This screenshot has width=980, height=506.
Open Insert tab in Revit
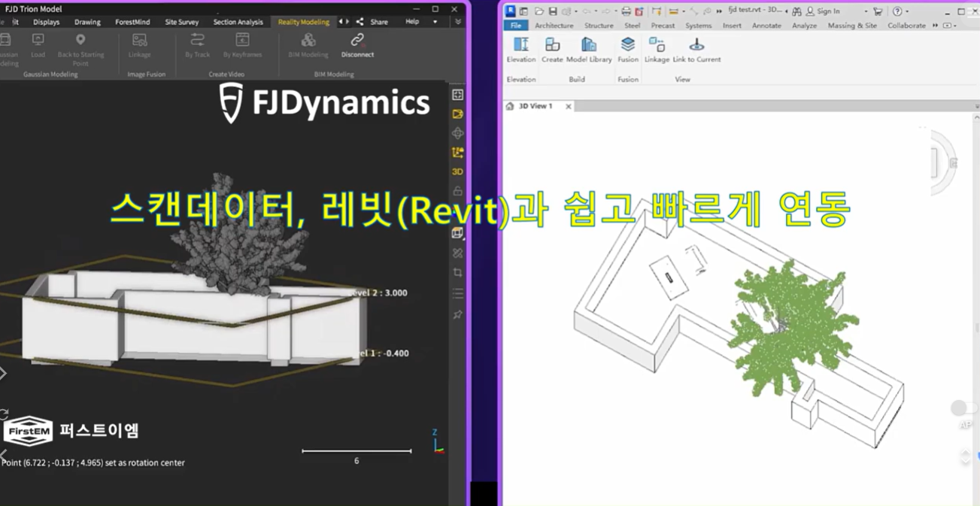click(732, 26)
